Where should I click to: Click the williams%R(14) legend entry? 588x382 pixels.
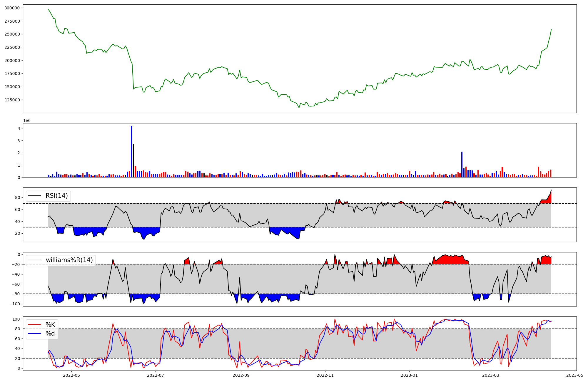pyautogui.click(x=69, y=260)
